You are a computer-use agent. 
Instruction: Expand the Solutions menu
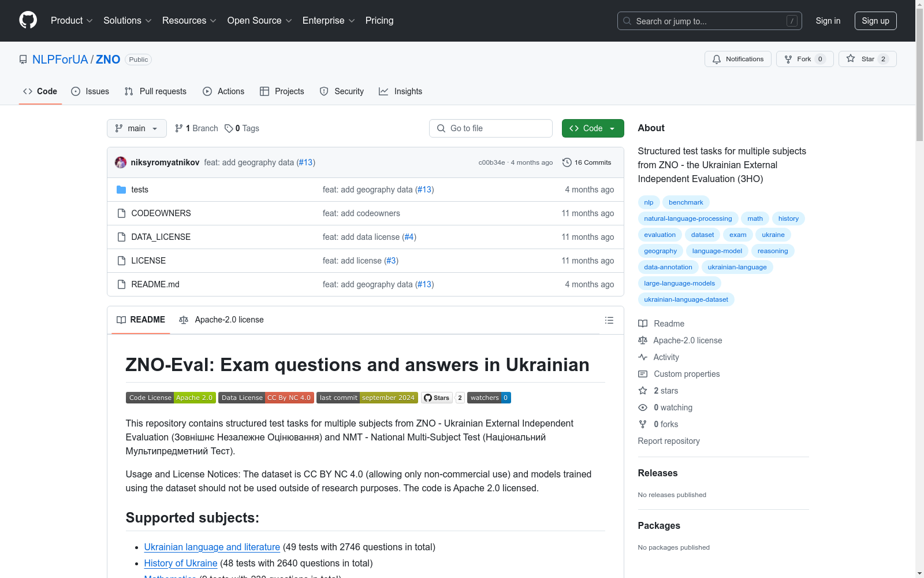click(128, 20)
